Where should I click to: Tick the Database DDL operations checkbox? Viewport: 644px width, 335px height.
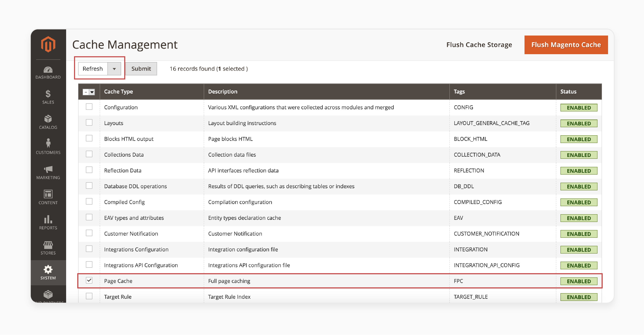point(89,186)
